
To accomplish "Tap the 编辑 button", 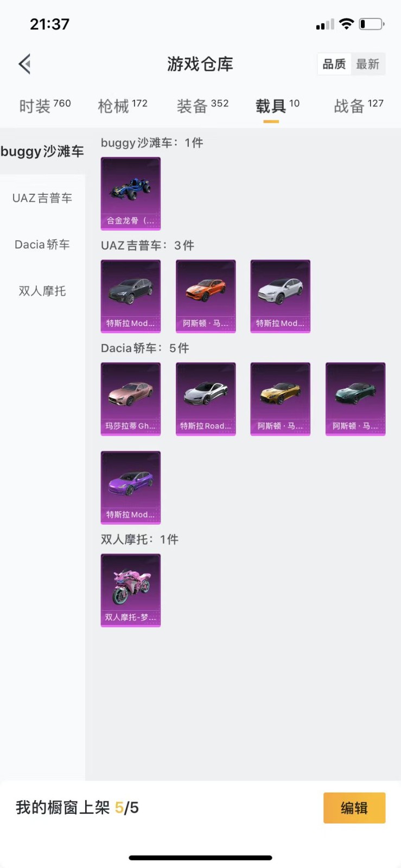I will [x=354, y=808].
